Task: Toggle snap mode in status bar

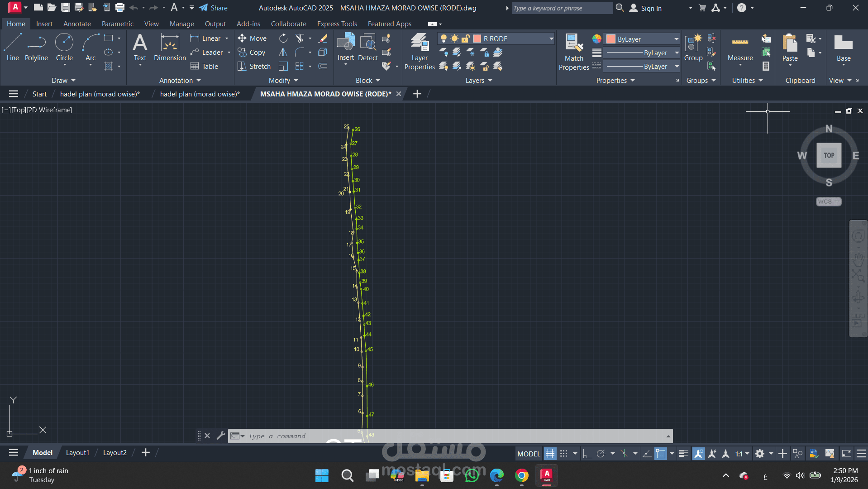Action: click(x=563, y=453)
